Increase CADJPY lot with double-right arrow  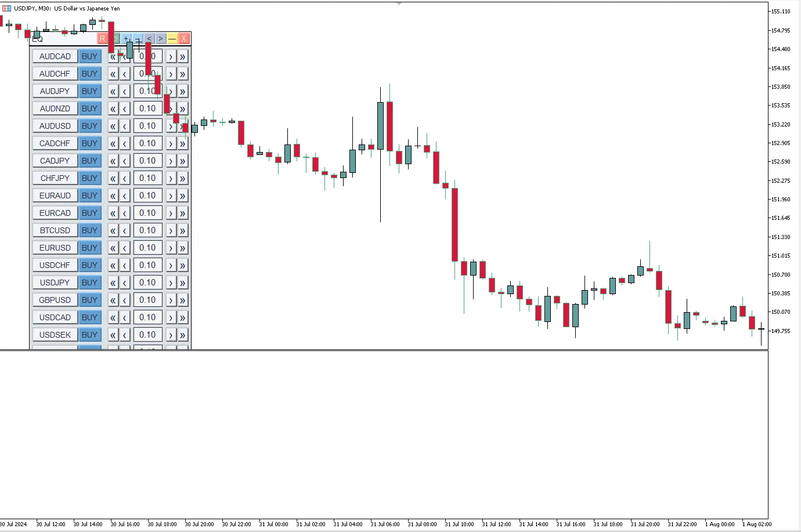[x=182, y=161]
